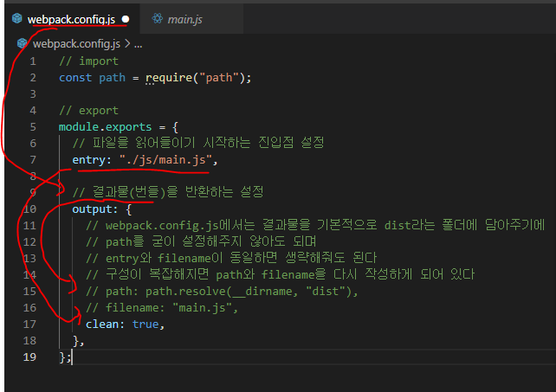
Task: Click the "// export" comment
Action: tap(88, 111)
